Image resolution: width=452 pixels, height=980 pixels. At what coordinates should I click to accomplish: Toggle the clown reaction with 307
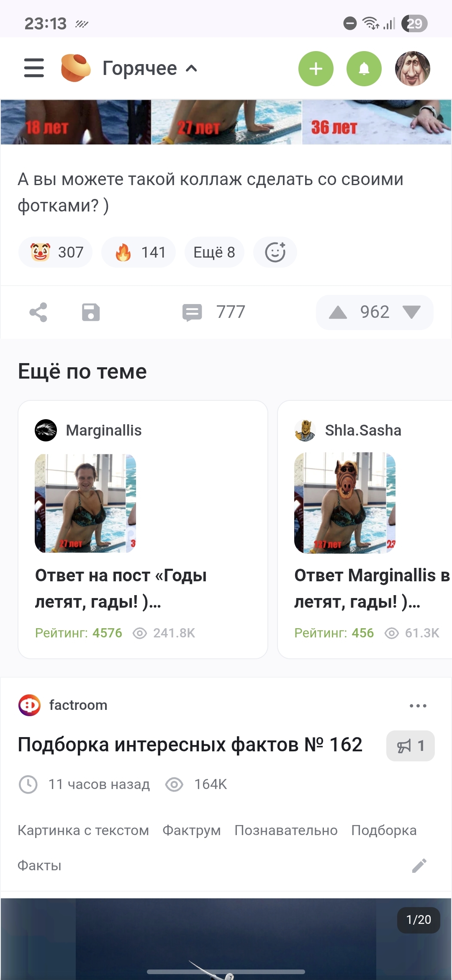[x=56, y=252]
